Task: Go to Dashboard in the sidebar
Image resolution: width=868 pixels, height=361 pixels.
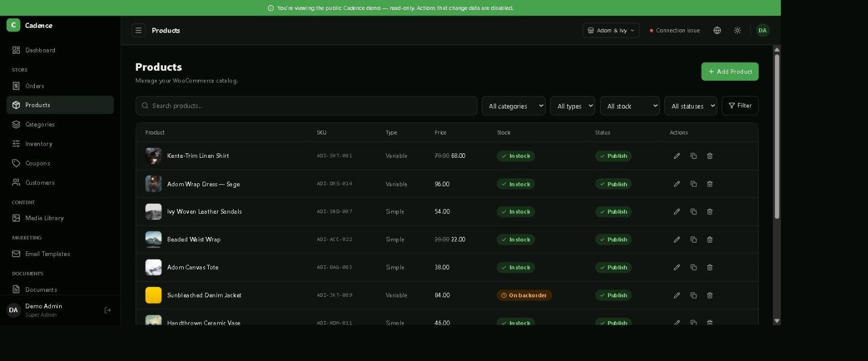Action: 60,50
